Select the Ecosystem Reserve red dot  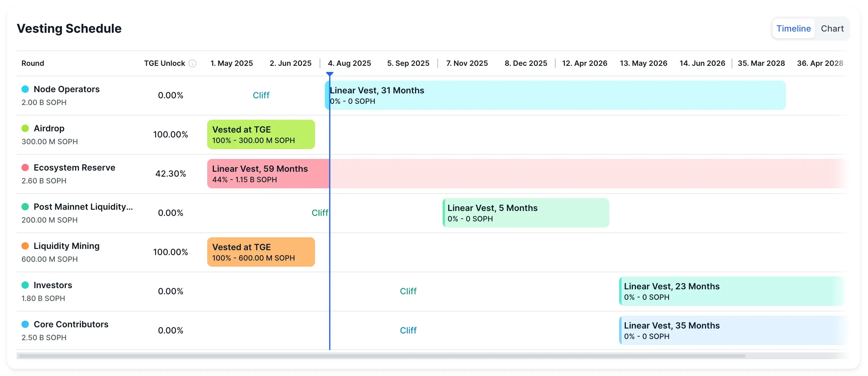point(25,167)
